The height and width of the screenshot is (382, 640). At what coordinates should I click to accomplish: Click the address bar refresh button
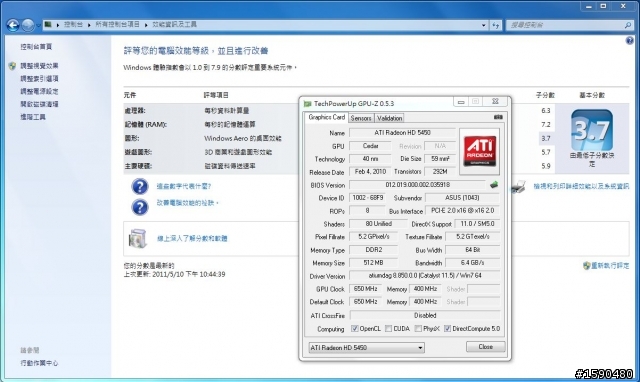(496, 25)
